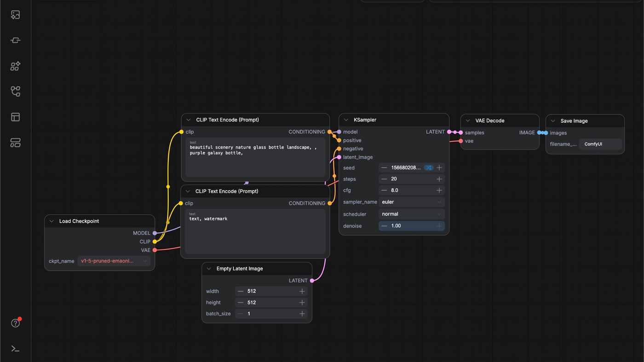Click the stacked blocks icon in sidebar
This screenshot has width=644, height=362.
point(15,143)
